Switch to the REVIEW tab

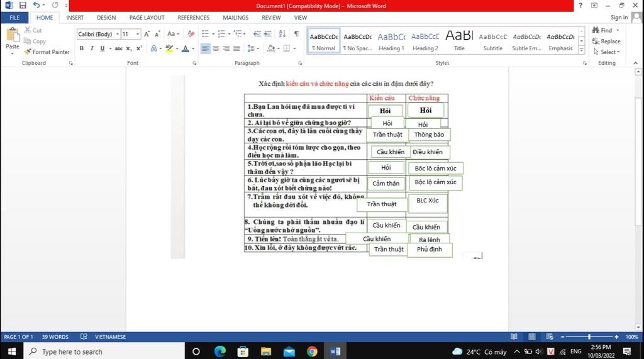point(271,18)
